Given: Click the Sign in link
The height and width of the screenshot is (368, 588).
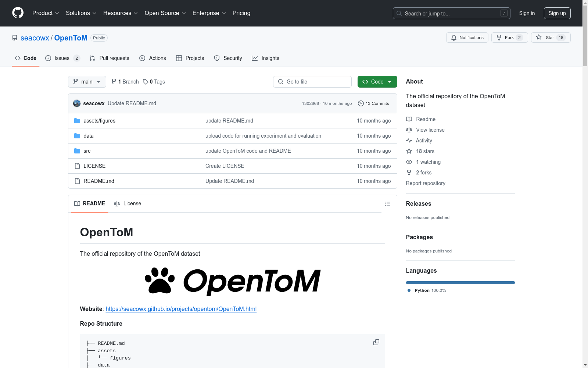Looking at the screenshot, I should [x=527, y=13].
